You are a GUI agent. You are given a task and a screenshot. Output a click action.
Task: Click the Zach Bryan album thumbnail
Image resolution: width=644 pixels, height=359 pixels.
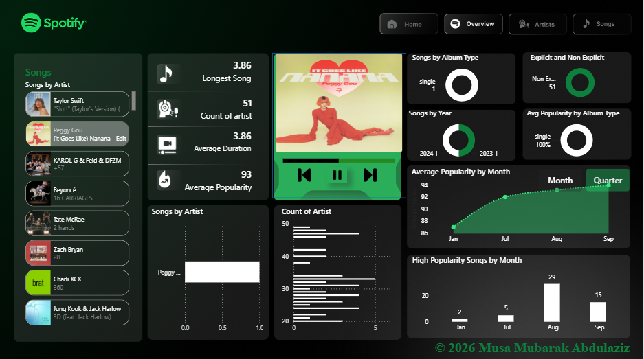click(x=38, y=253)
